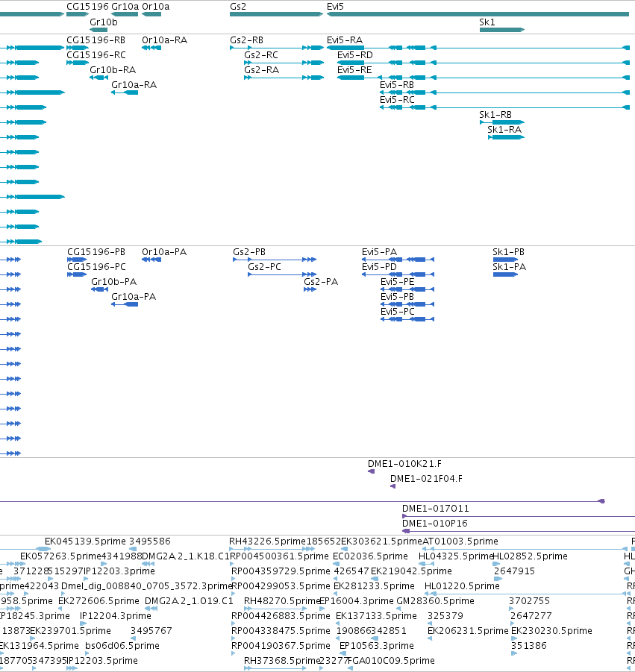635x672 pixels.
Task: Open EST EK219042.5prime
Action: click(411, 571)
